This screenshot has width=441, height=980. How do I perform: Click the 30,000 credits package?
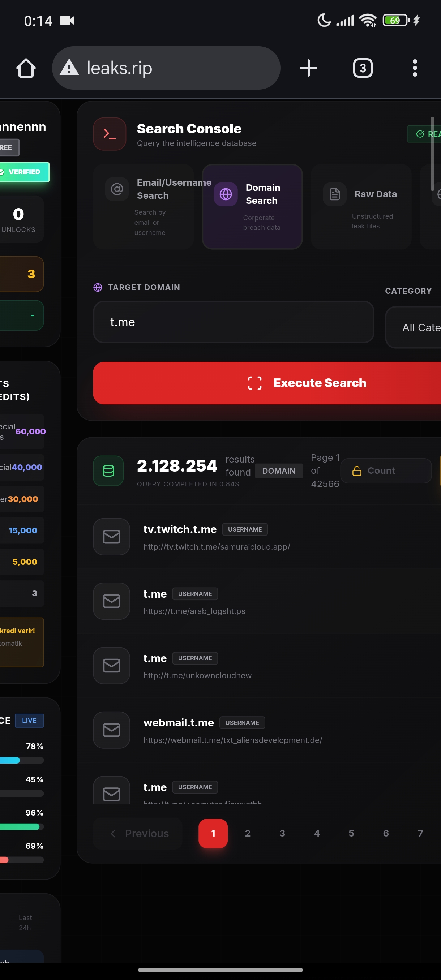tap(22, 499)
